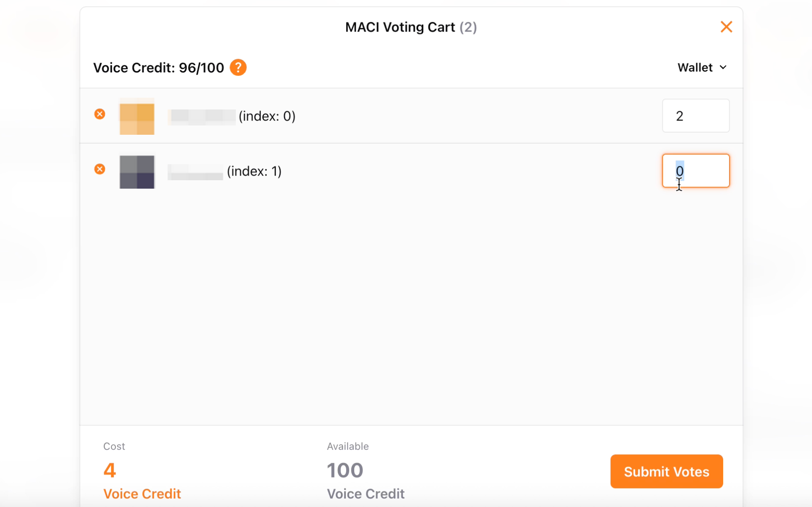Remove the index 1 project from cart
Viewport: 812px width, 507px height.
[x=100, y=169]
